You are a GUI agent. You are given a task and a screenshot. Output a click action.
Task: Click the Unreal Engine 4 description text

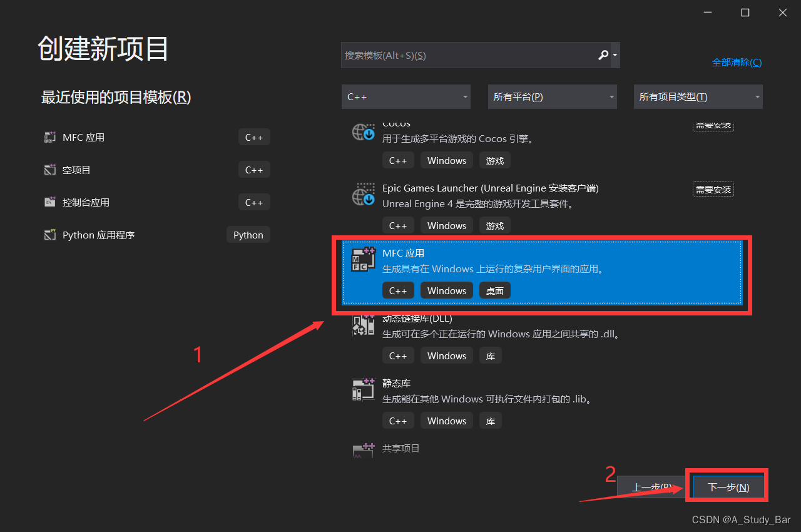click(478, 204)
